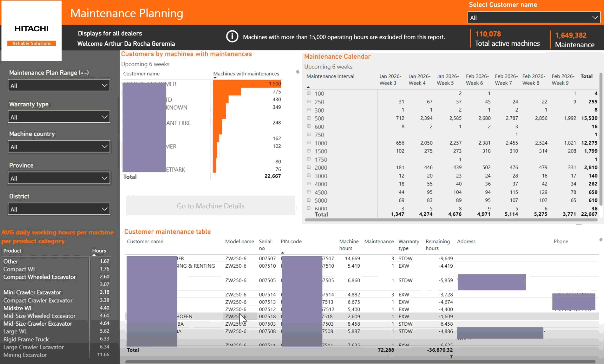Select the bar with value 430
Image resolution: width=604 pixels, height=364 pixels.
(x=221, y=99)
